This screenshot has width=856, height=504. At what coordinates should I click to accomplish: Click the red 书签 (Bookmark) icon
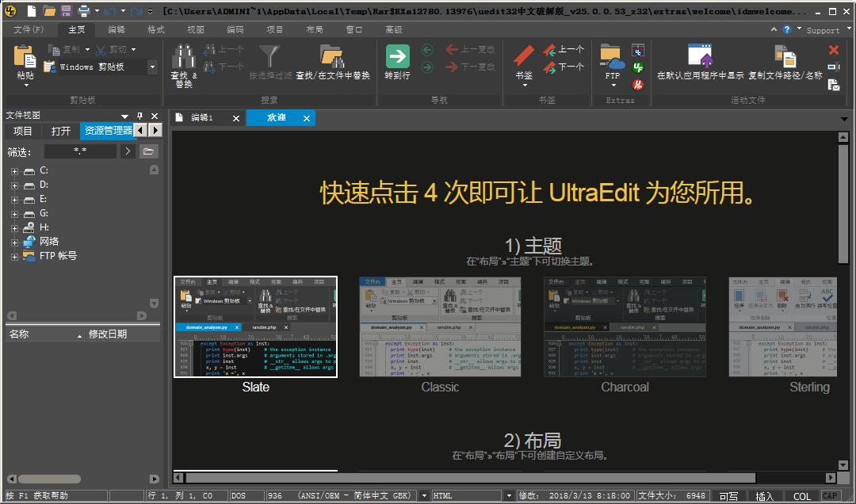[x=524, y=56]
